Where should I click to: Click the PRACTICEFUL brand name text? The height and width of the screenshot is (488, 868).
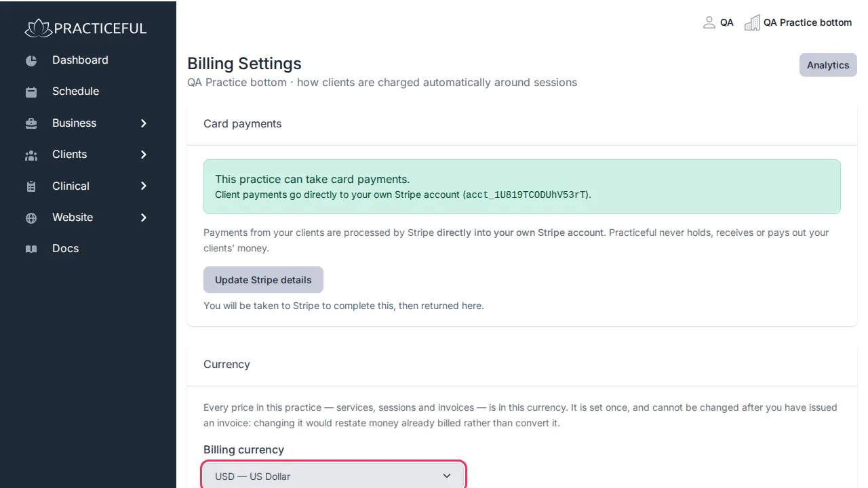(100, 28)
